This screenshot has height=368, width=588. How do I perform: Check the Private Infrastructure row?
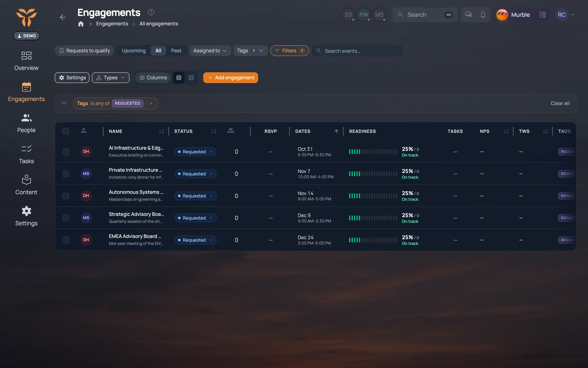pos(66,174)
